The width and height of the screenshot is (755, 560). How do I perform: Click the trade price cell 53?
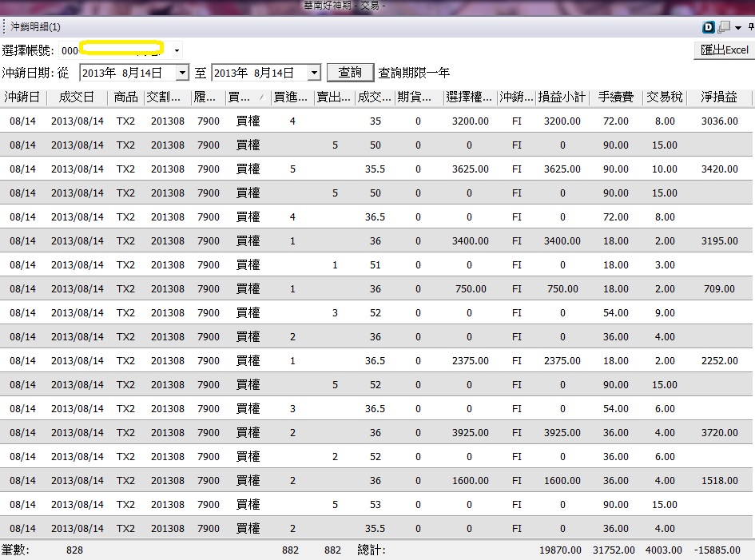375,505
